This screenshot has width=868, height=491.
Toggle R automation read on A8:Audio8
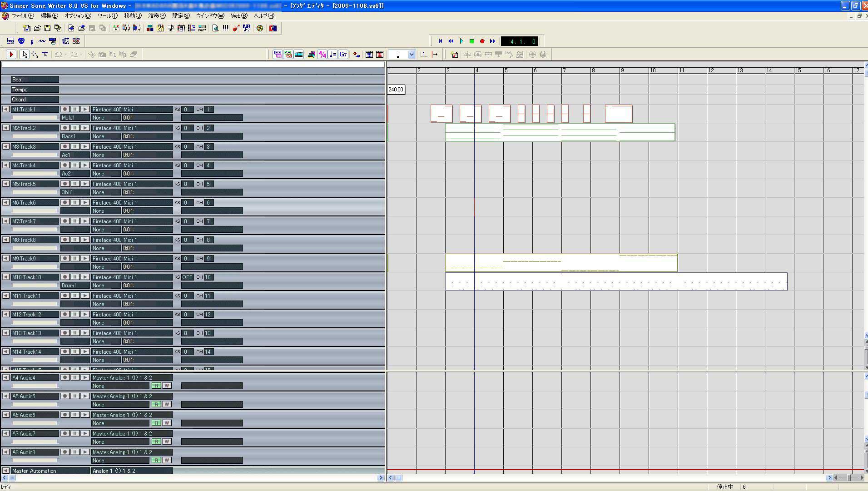(156, 460)
